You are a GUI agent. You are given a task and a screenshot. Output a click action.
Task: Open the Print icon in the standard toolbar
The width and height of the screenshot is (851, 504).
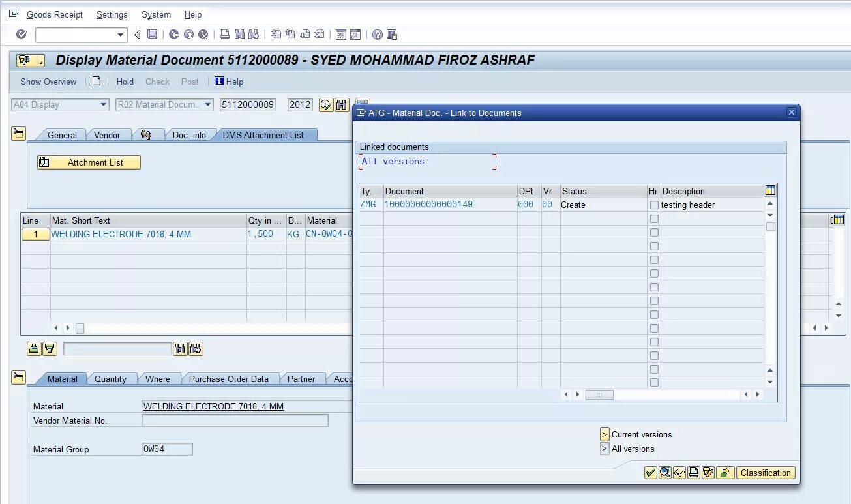pyautogui.click(x=225, y=35)
